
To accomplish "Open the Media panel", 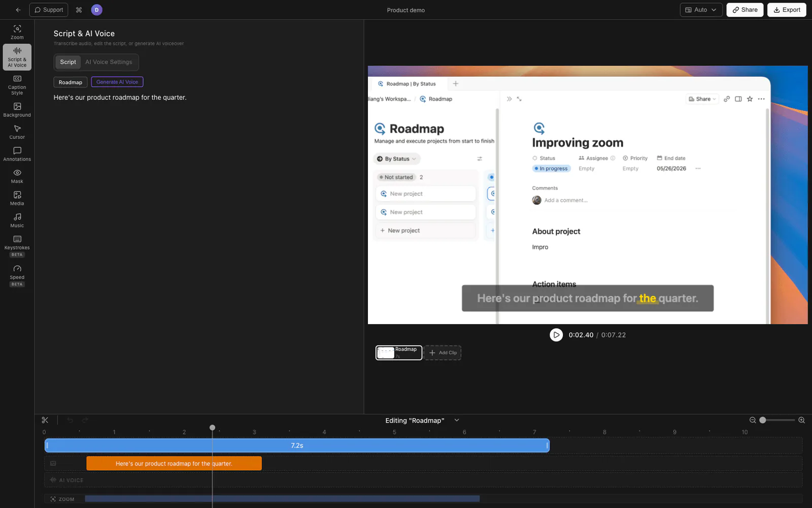I will click(x=17, y=198).
